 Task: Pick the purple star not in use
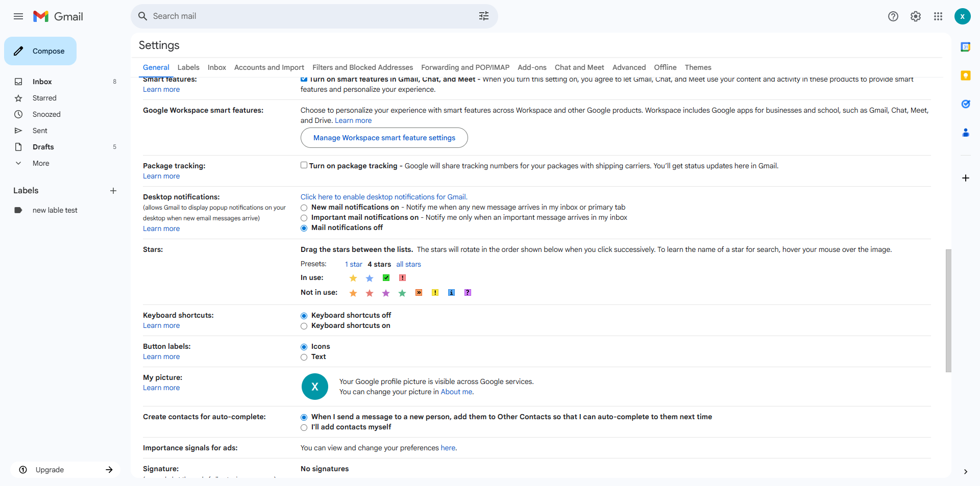coord(386,293)
